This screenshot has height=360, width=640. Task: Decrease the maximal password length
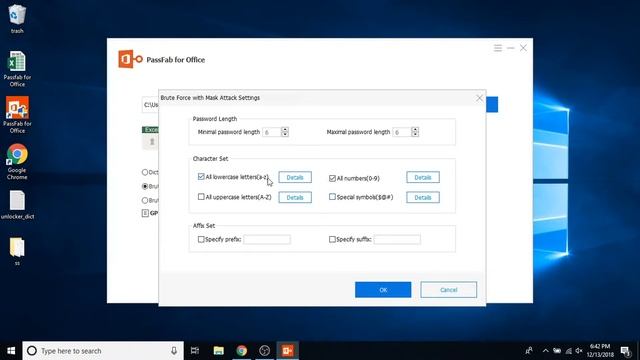[415, 134]
